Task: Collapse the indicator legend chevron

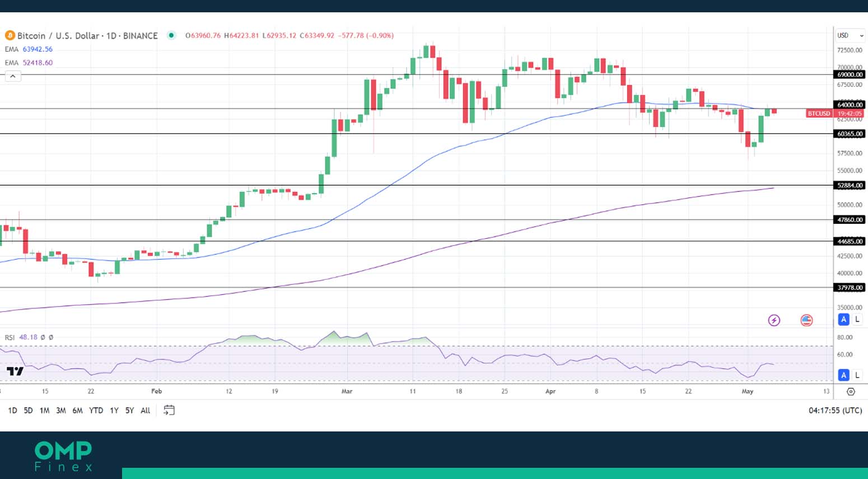Action: point(13,76)
